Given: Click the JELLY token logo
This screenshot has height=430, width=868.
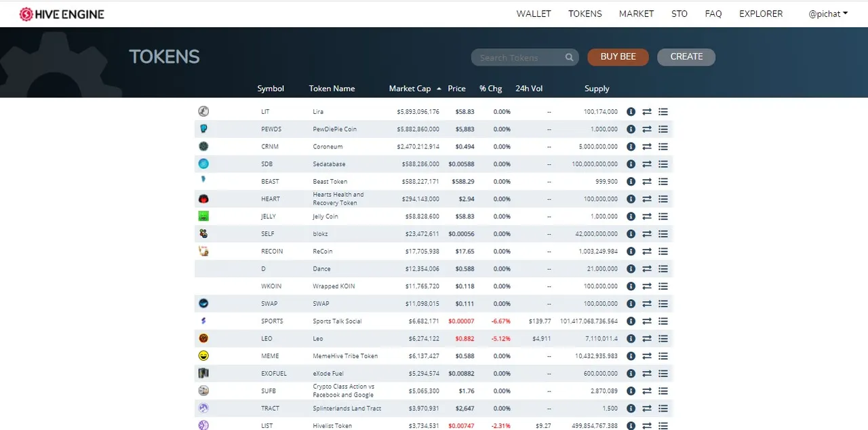Looking at the screenshot, I should (203, 216).
